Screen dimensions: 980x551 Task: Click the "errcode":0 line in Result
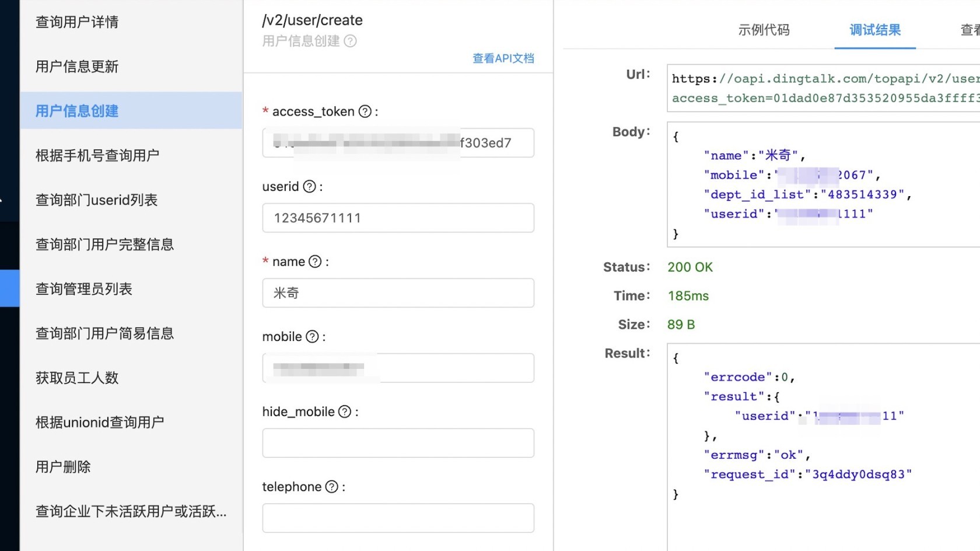pos(749,377)
